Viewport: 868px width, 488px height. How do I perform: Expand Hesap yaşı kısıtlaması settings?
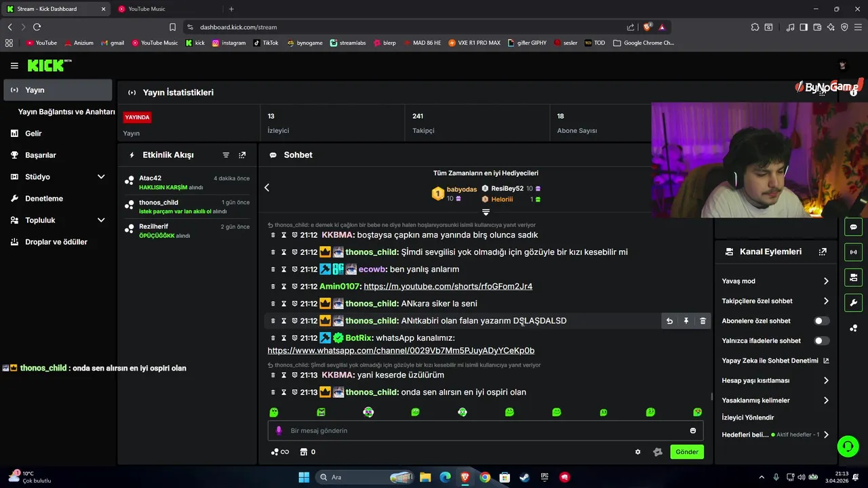pos(826,381)
